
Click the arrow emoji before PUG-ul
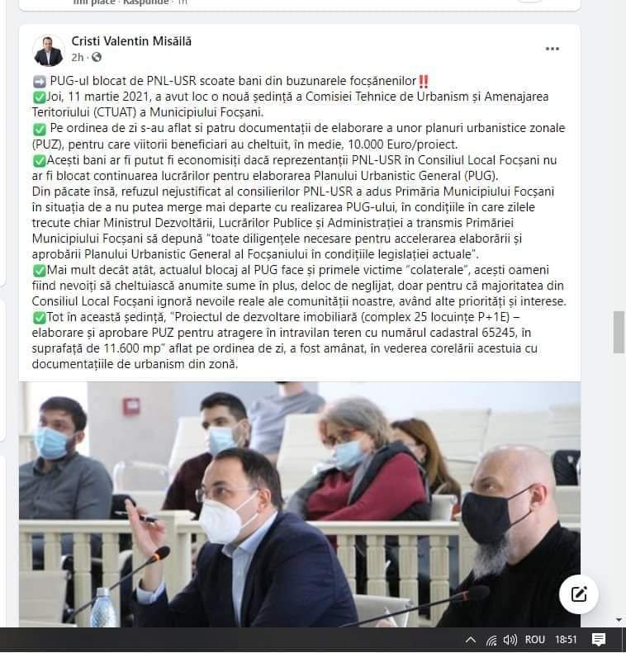[x=39, y=82]
